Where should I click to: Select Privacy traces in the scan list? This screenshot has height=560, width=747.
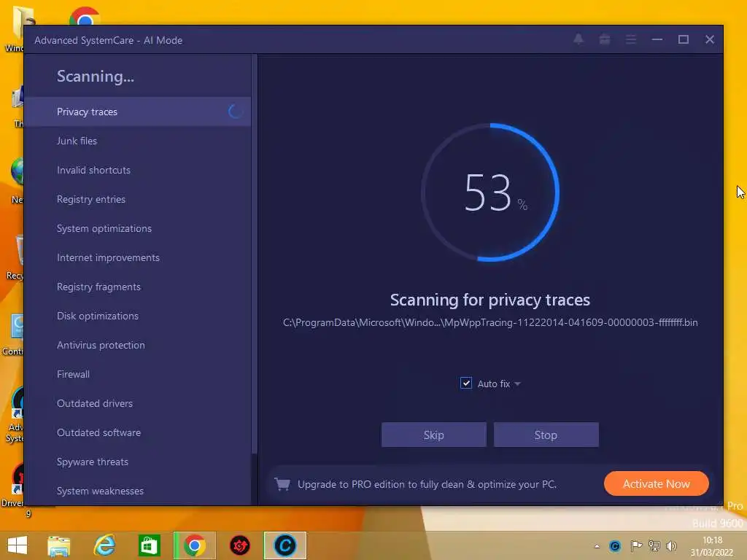[137, 112]
